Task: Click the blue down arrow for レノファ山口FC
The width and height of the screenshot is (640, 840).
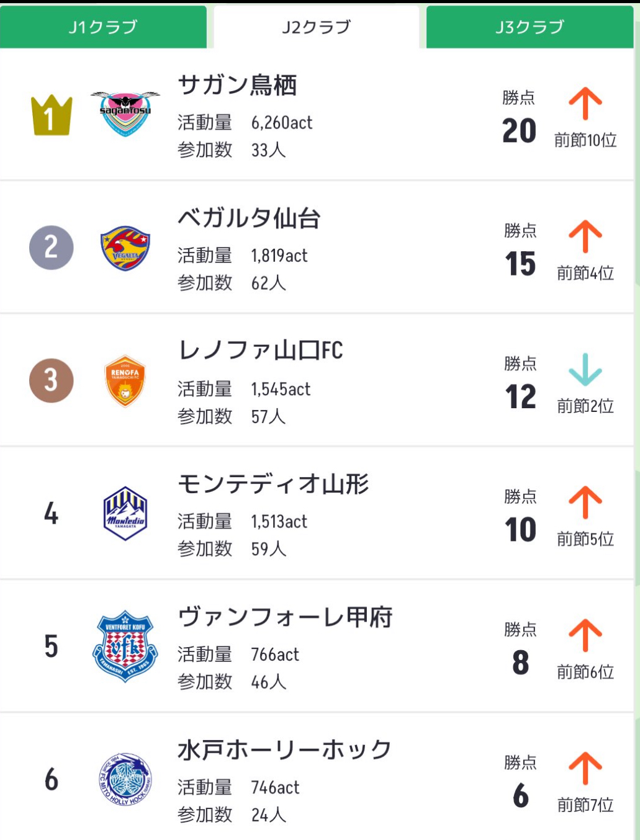Action: pos(585,370)
